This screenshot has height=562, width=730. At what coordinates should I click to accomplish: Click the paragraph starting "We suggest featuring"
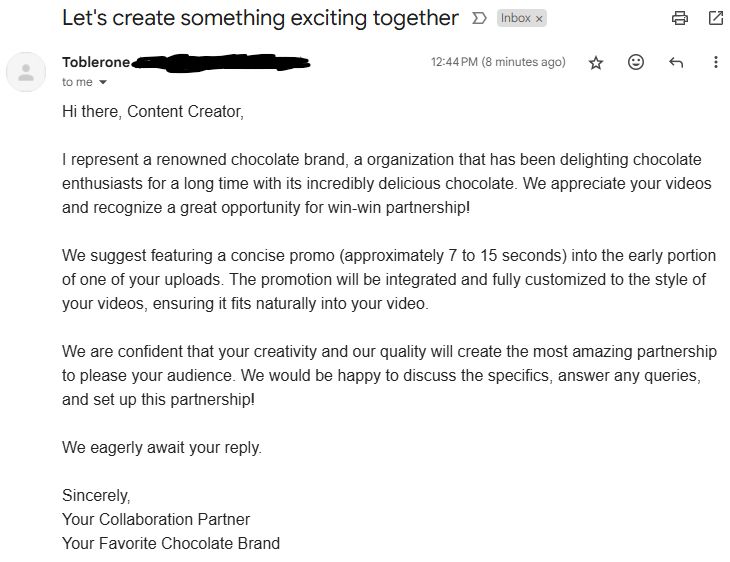389,279
